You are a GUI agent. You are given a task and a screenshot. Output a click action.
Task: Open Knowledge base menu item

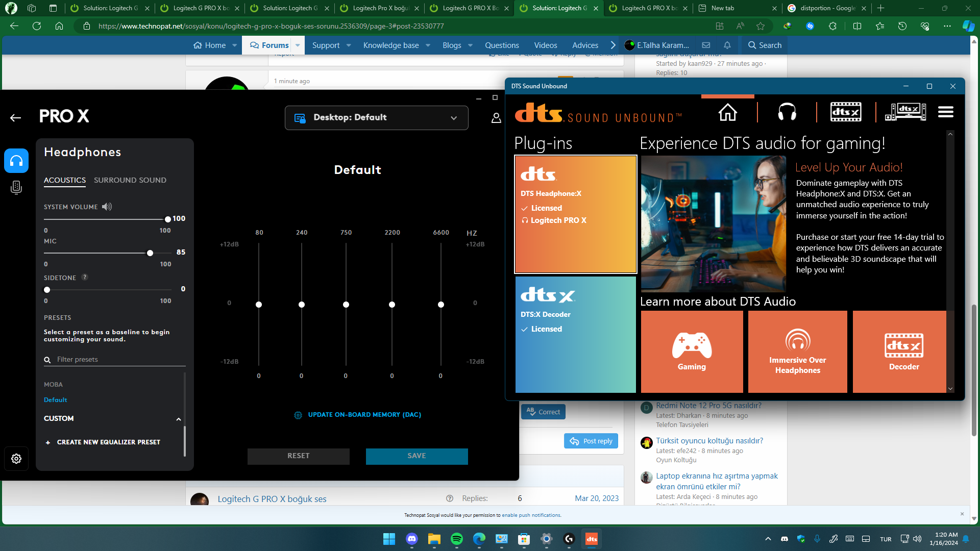click(x=391, y=45)
